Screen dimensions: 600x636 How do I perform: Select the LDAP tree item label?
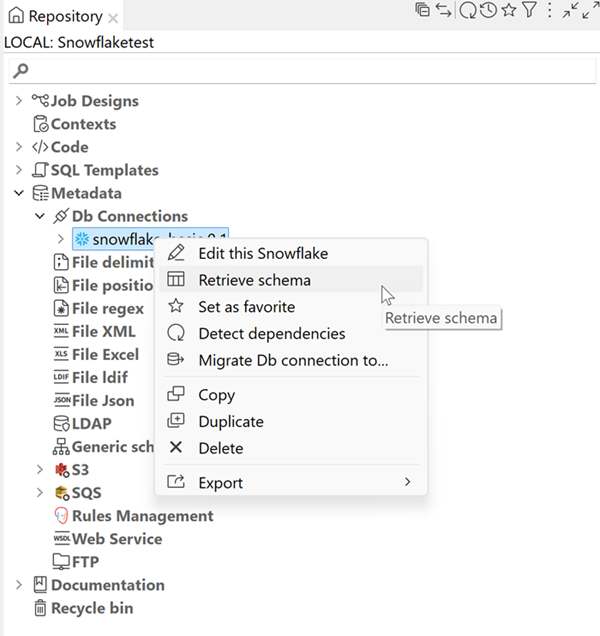click(92, 423)
